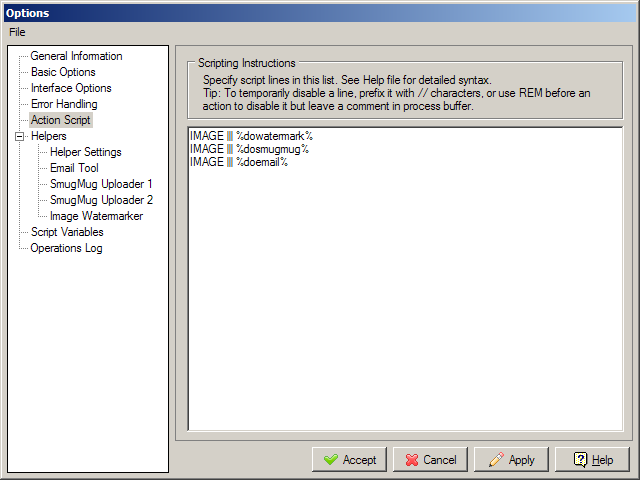Select the %dowatermark% script line
Screen dimensions: 640x480
coord(251,136)
